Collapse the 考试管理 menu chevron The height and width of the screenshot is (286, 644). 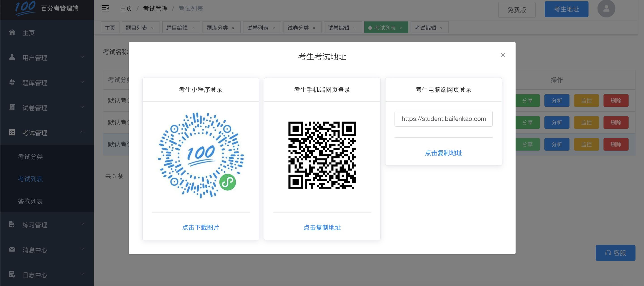[82, 132]
